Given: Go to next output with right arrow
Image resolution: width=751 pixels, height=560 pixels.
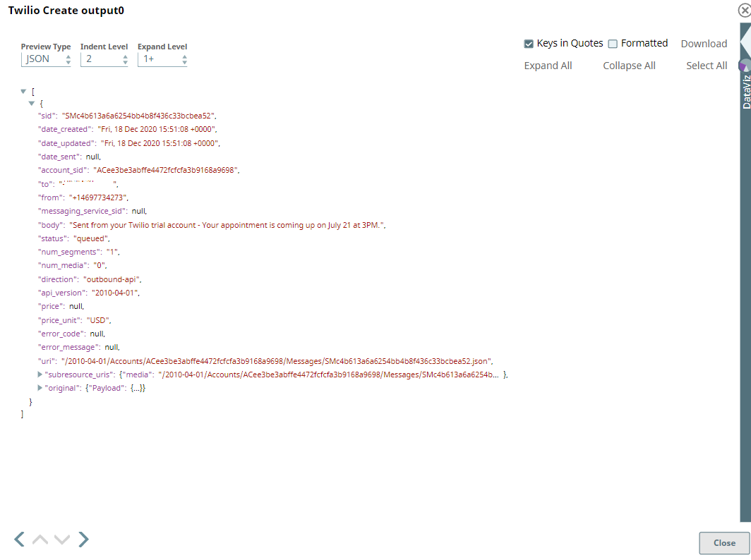Looking at the screenshot, I should [x=83, y=539].
